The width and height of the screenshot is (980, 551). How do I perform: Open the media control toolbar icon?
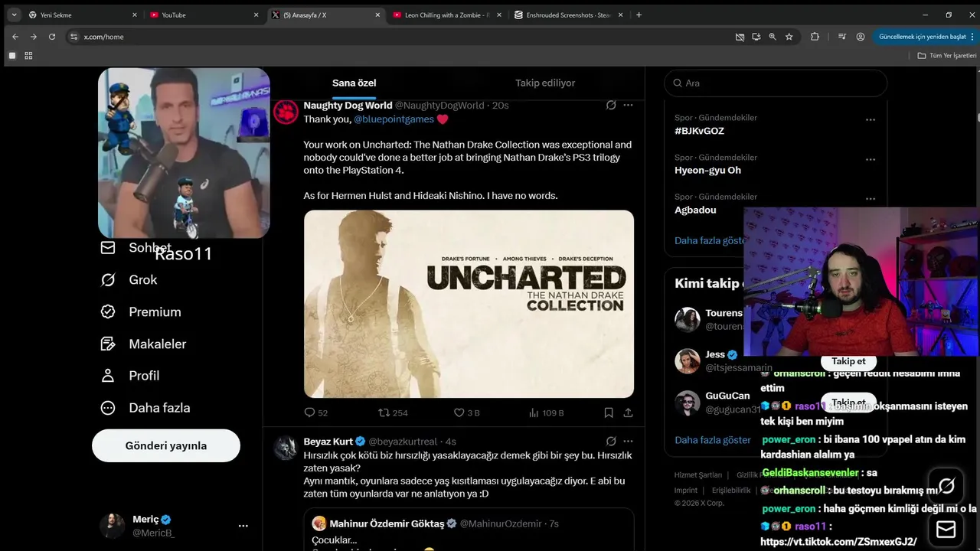(842, 37)
